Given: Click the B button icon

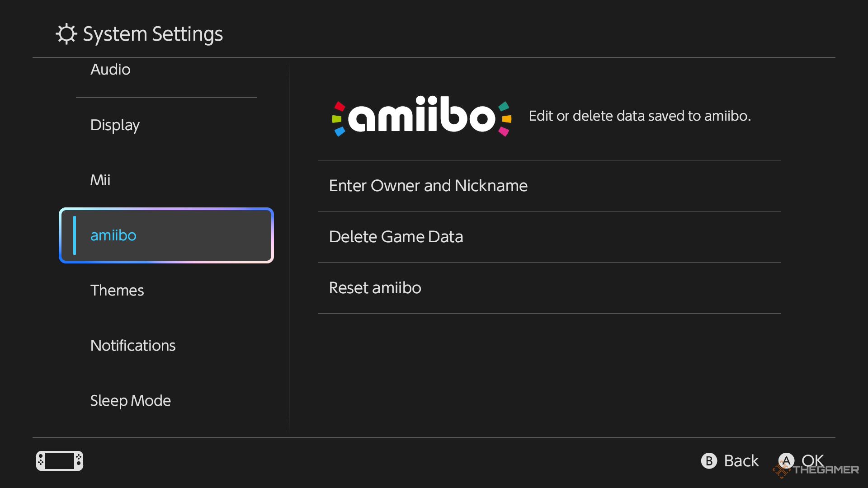Looking at the screenshot, I should pyautogui.click(x=709, y=461).
